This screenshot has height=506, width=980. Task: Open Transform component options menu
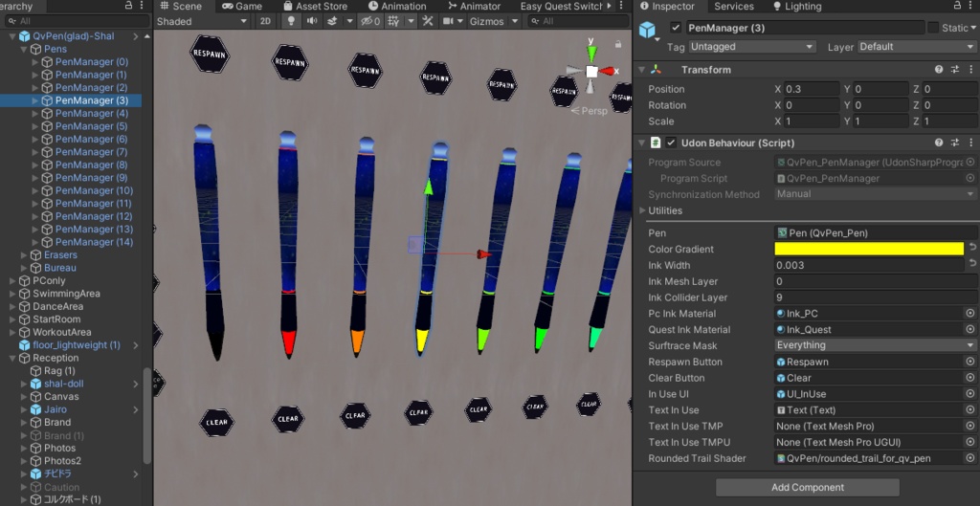click(x=971, y=70)
